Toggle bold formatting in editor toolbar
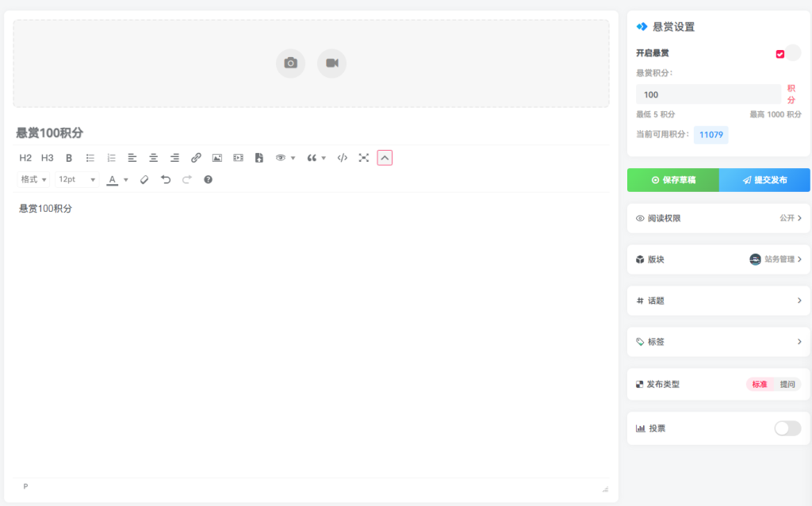 (x=69, y=158)
